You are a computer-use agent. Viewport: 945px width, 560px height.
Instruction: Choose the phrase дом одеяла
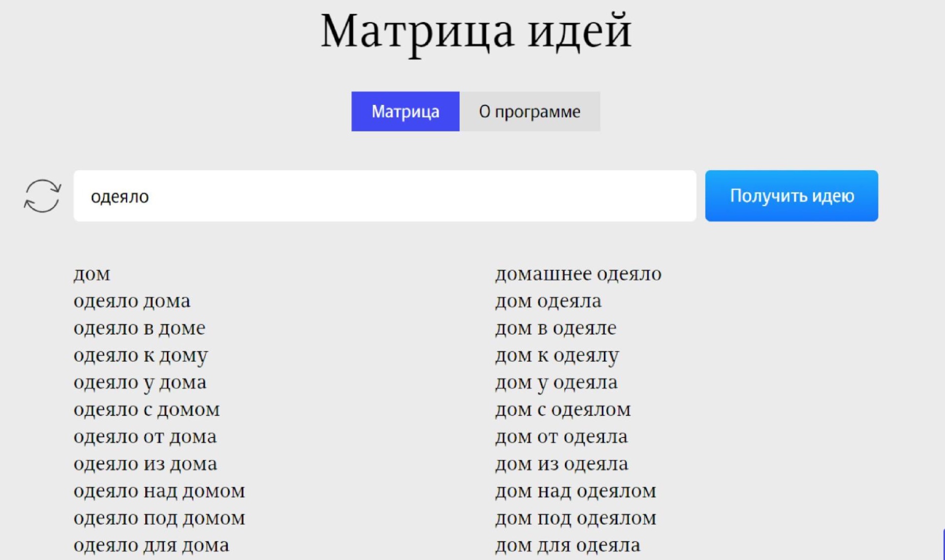(548, 301)
